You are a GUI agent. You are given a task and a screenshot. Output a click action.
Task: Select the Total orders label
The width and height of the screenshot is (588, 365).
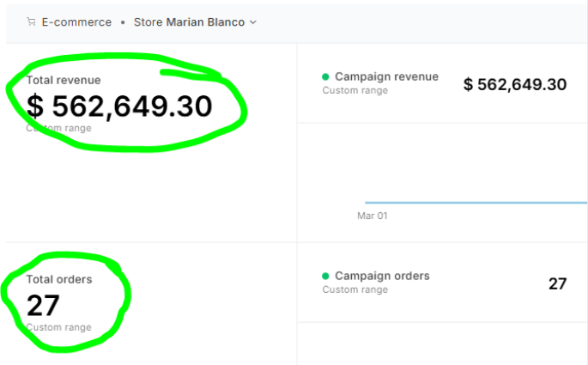[x=59, y=279]
